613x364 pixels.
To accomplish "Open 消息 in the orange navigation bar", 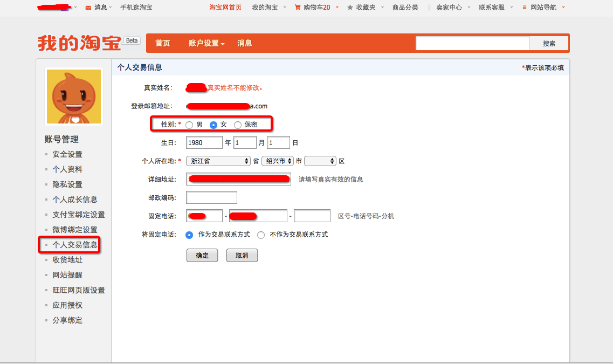I will tap(245, 43).
